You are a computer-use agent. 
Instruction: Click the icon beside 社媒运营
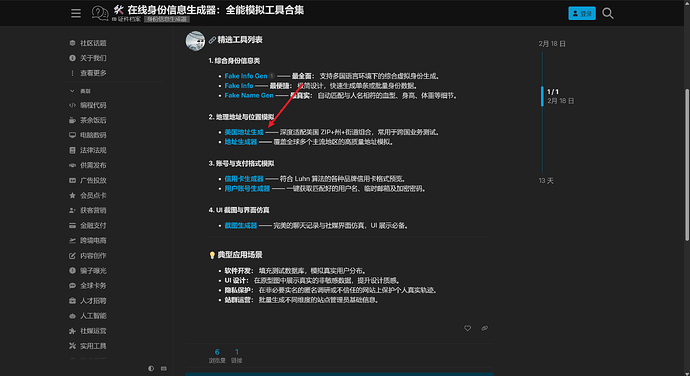[x=72, y=331]
